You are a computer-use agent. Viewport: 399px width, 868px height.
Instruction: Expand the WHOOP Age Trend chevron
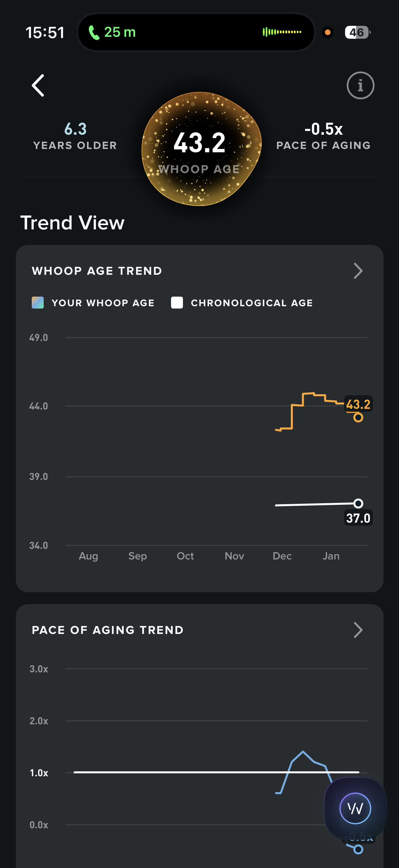(358, 271)
